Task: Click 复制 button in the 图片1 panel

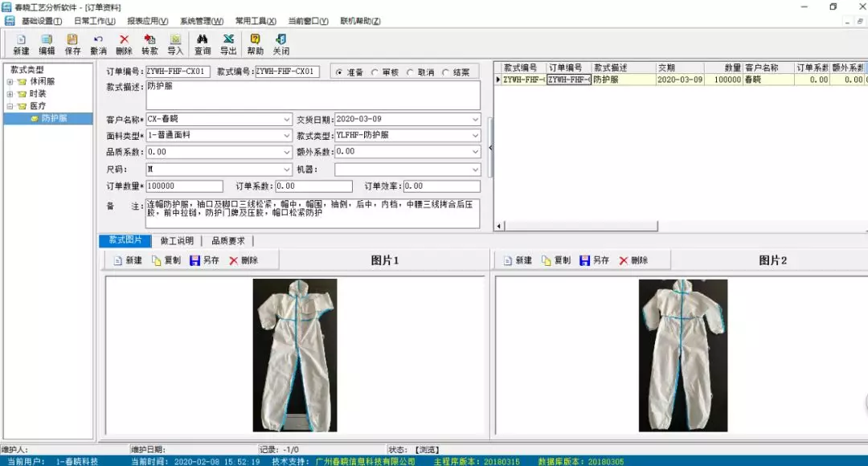Action: [x=166, y=260]
